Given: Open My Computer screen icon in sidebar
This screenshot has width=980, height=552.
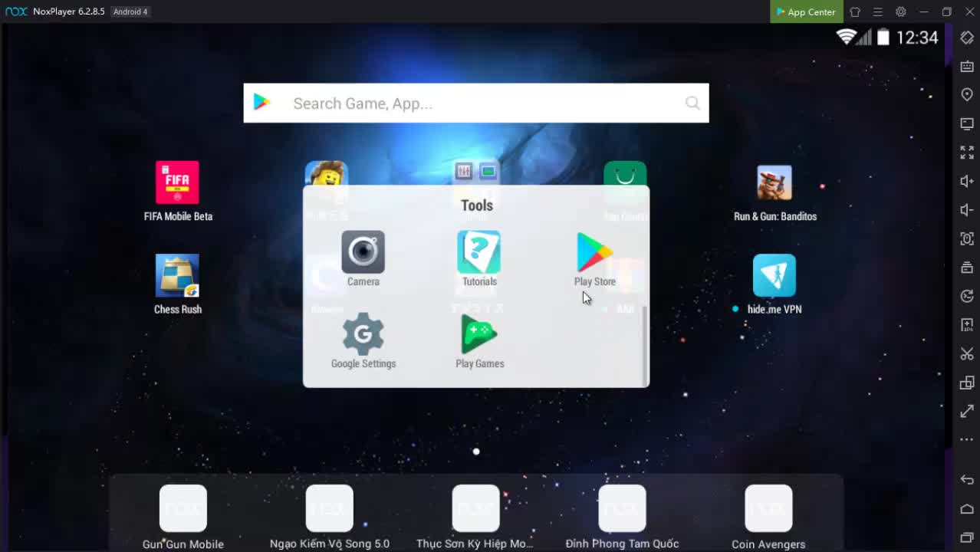Looking at the screenshot, I should [x=967, y=123].
